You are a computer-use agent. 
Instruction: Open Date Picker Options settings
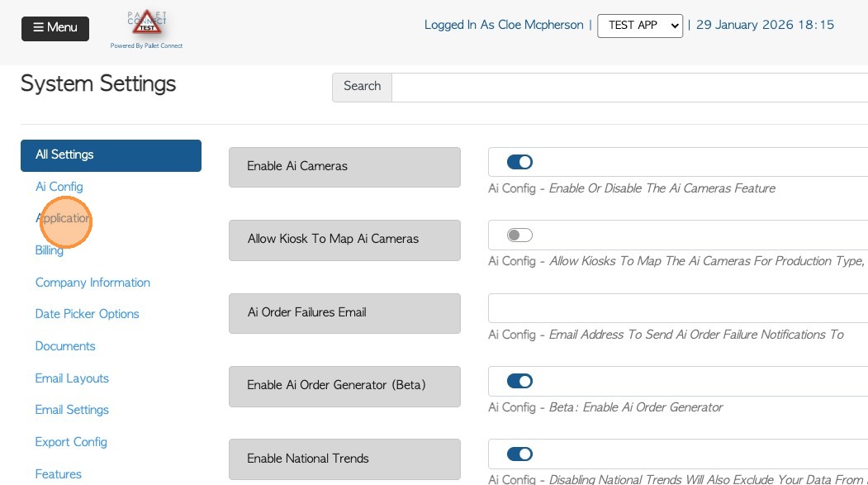87,314
